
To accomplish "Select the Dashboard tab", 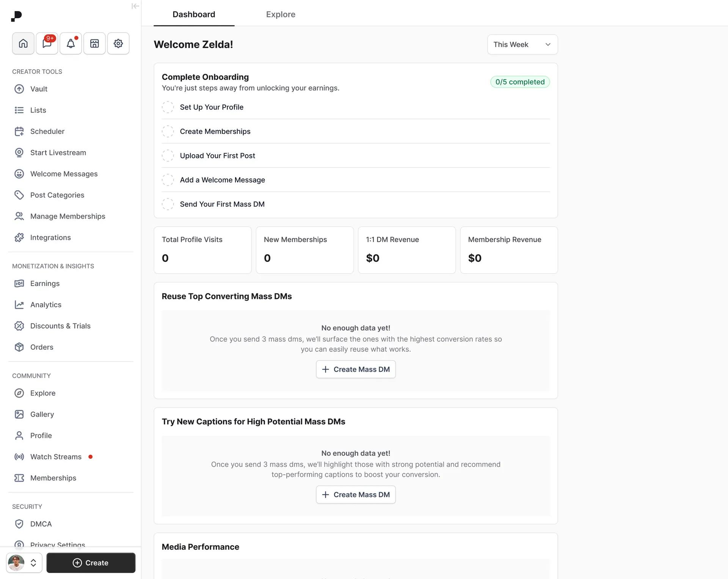I will [194, 14].
